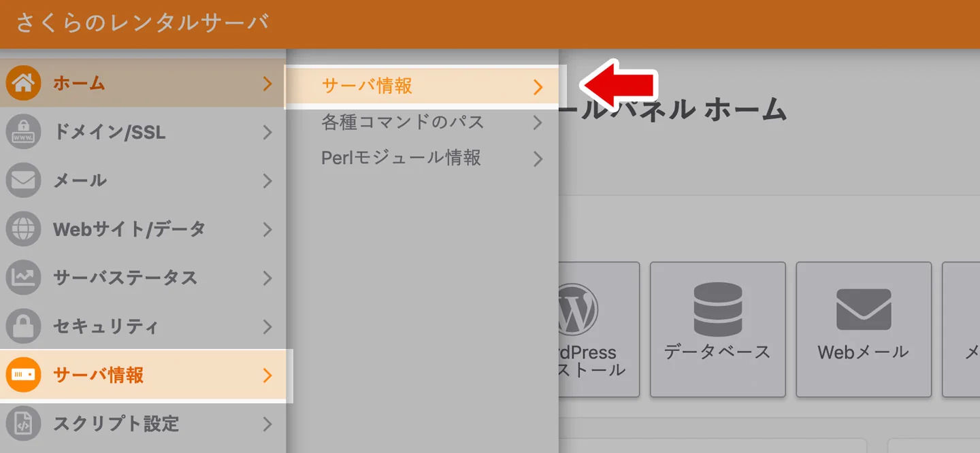The image size is (980, 453).
Task: Click the Webメール envelope icon
Action: click(864, 309)
